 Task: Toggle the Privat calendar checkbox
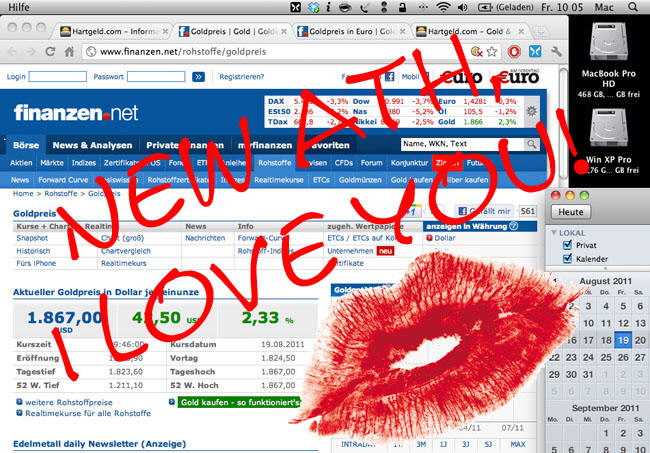point(568,245)
